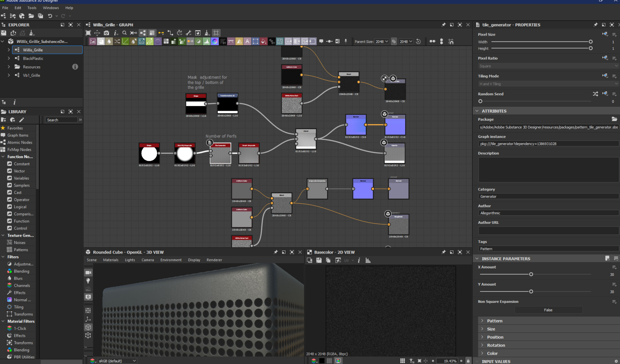This screenshot has width=620, height=364.
Task: Add a Text node with the A icon
Action: coord(247,41)
